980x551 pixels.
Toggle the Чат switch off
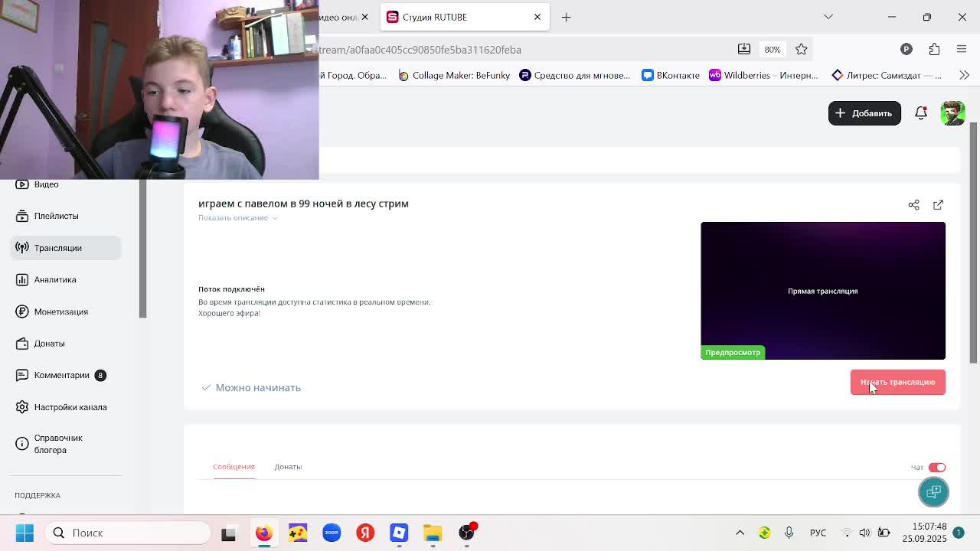point(937,467)
